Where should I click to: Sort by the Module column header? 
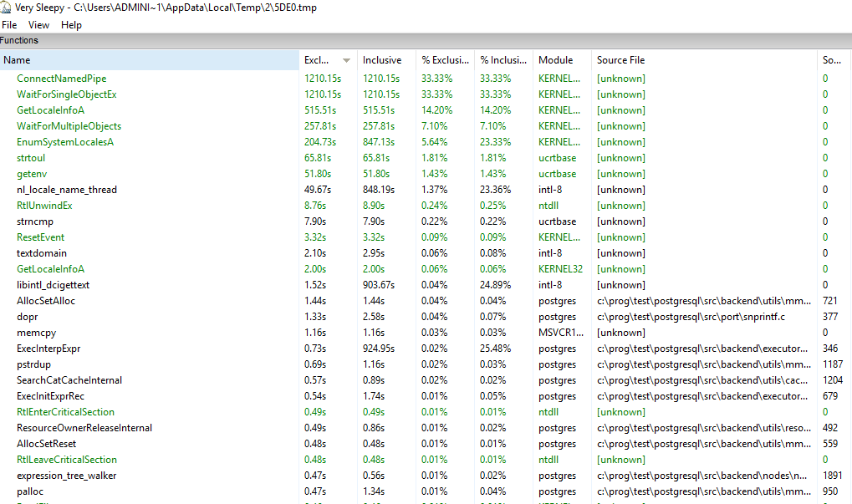(x=555, y=60)
